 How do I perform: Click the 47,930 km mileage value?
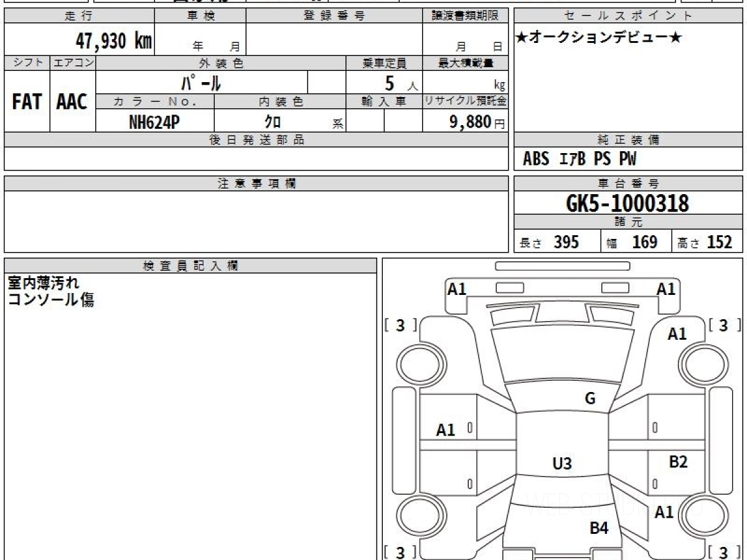(x=113, y=41)
